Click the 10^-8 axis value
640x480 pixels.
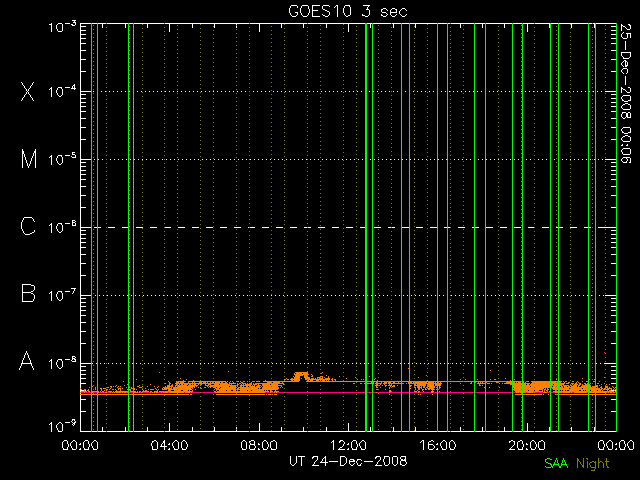[x=62, y=363]
